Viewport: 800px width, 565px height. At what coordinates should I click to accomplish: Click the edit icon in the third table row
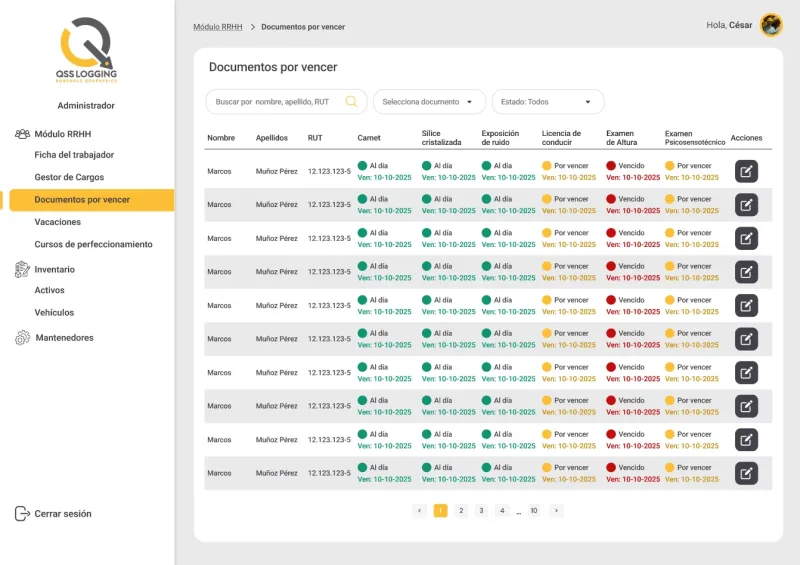pos(746,238)
